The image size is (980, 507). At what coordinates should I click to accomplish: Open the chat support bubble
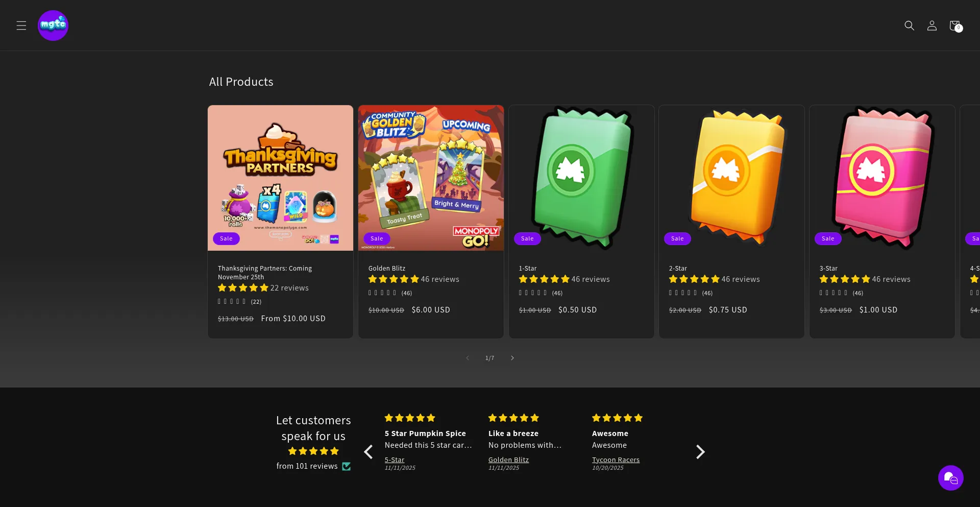(x=950, y=478)
